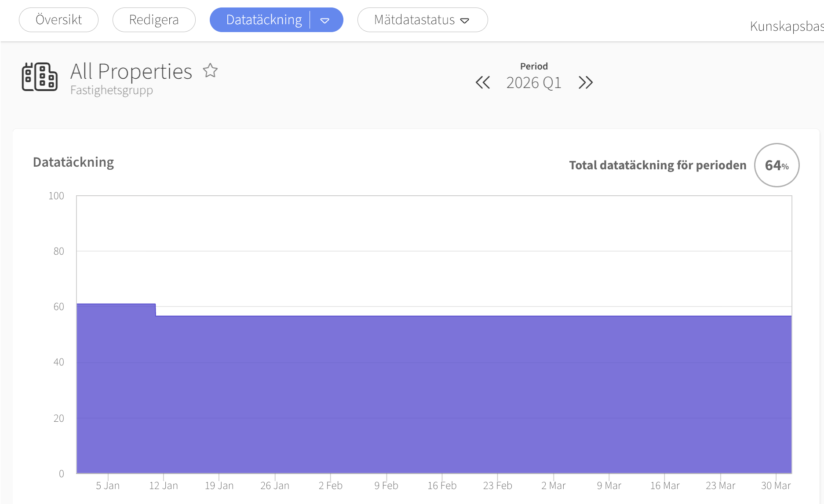Mark All Properties as favorite with star
Image resolution: width=824 pixels, height=504 pixels.
210,70
